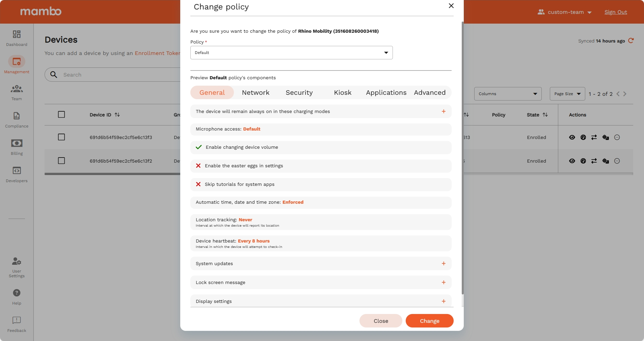The image size is (644, 341).
Task: Switch to the Security tab
Action: click(299, 92)
